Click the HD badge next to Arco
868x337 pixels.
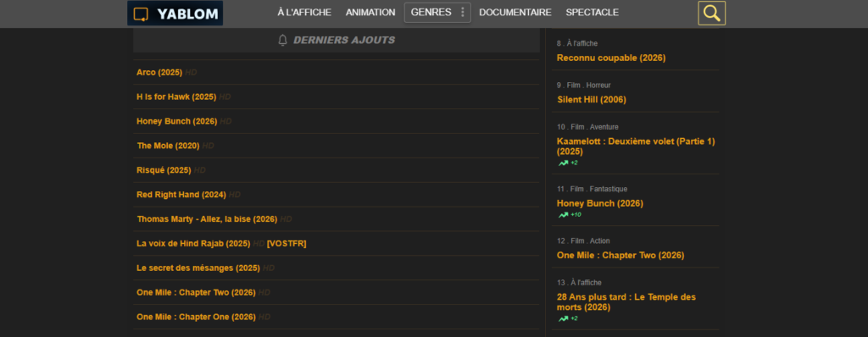click(x=191, y=73)
